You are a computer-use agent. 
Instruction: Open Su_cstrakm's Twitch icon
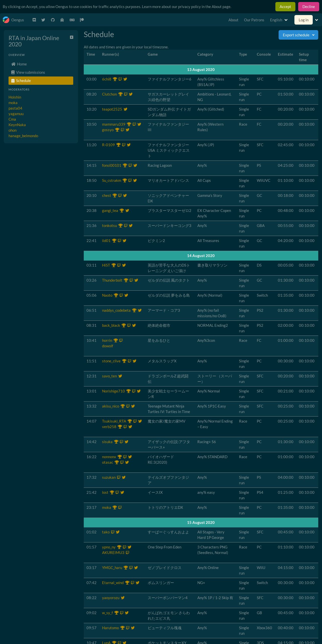pos(130,180)
